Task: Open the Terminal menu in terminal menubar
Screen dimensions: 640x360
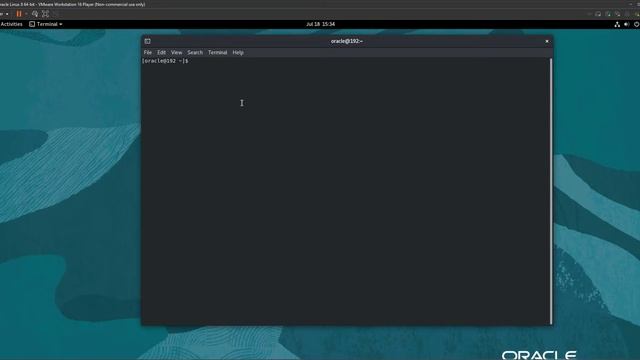Action: [218, 52]
